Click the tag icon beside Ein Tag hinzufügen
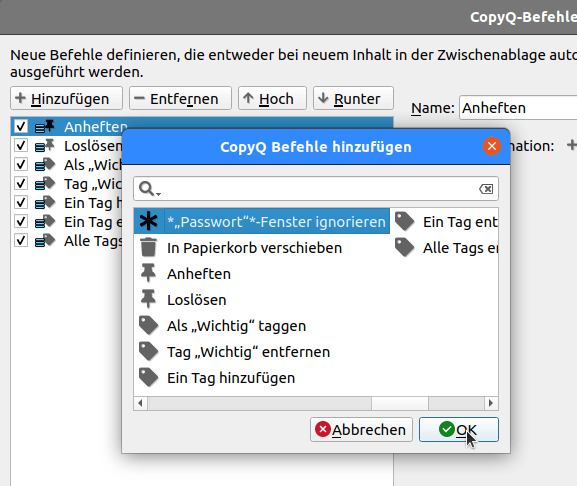The height and width of the screenshot is (486, 577). [x=149, y=377]
